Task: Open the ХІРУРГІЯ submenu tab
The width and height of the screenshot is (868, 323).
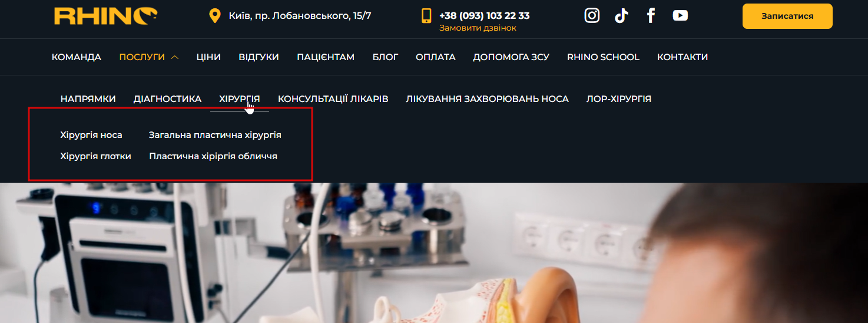Action: click(x=240, y=99)
